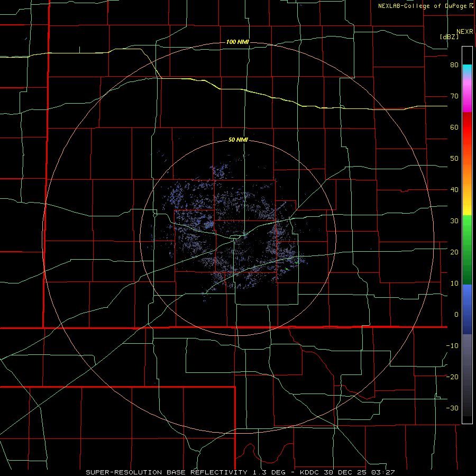Screen dimensions: 476x476
Task: Click the 20 dBZ legend value
Action: click(454, 252)
